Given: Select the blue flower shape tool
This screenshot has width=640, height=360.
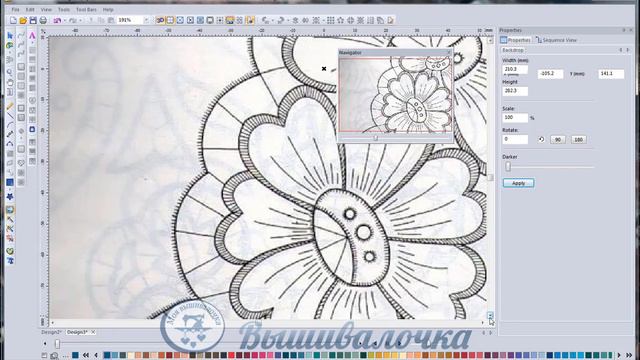Looking at the screenshot, I should 10,197.
